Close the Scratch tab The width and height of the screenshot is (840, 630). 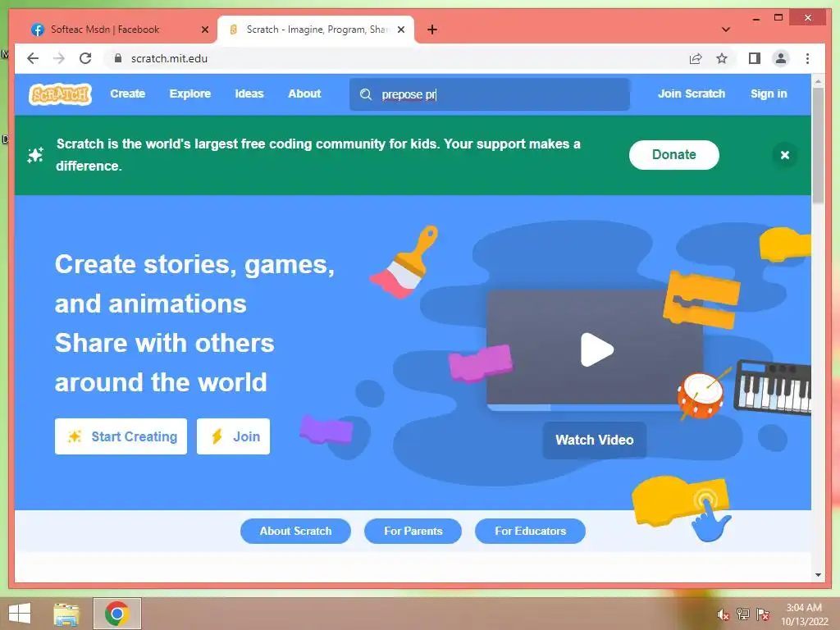tap(400, 30)
